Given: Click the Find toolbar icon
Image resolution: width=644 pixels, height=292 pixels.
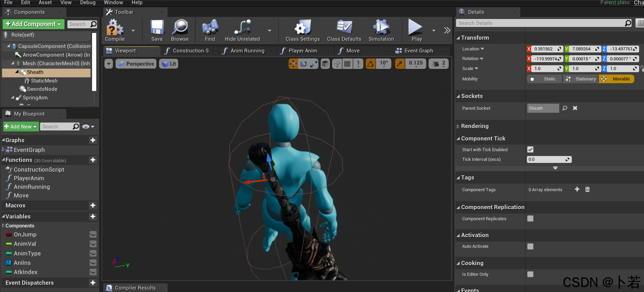Looking at the screenshot, I should [x=210, y=27].
